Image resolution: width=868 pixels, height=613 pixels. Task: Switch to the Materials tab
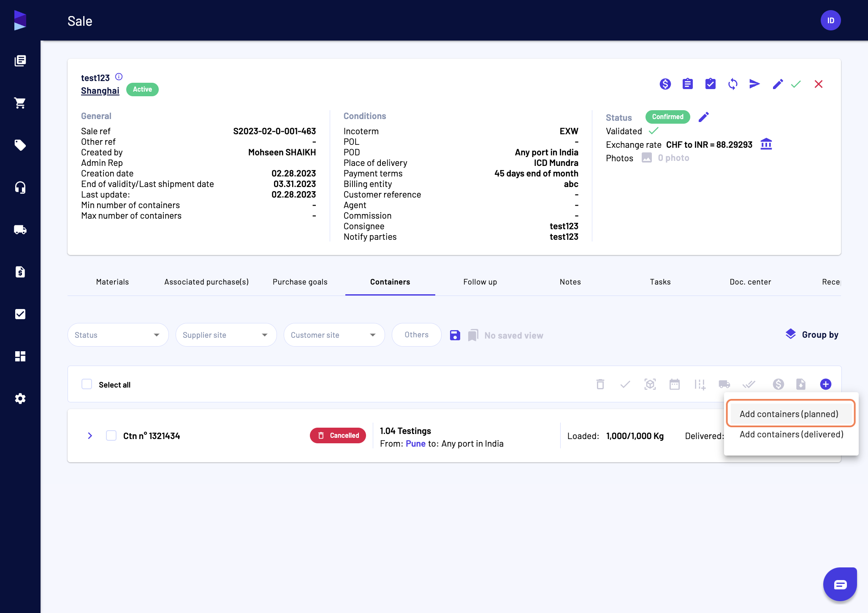pos(112,282)
